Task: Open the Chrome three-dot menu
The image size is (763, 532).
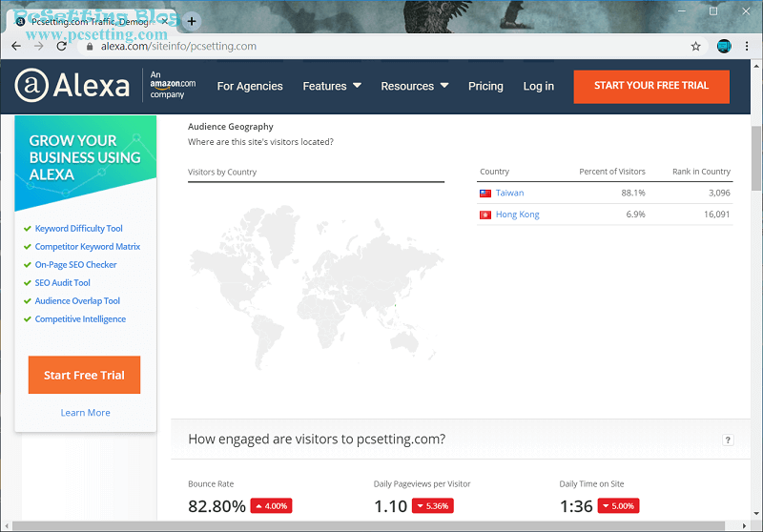Action: tap(748, 46)
